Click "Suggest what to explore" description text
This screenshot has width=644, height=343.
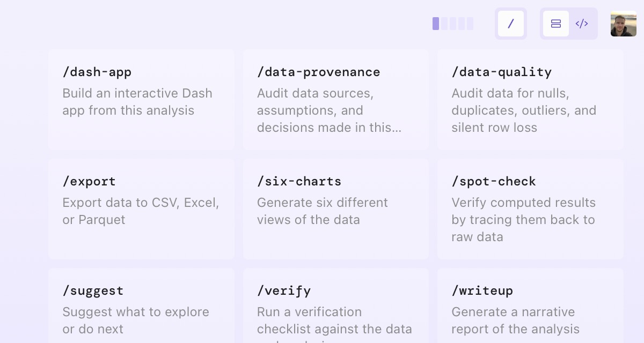(x=136, y=320)
